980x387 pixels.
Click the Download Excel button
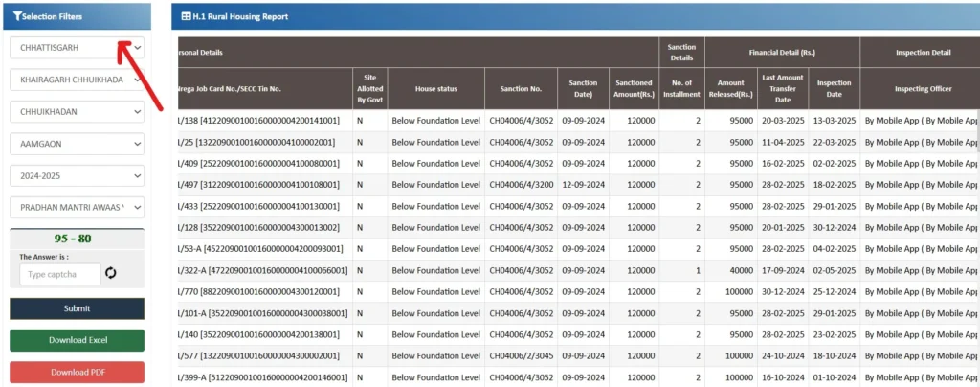77,340
